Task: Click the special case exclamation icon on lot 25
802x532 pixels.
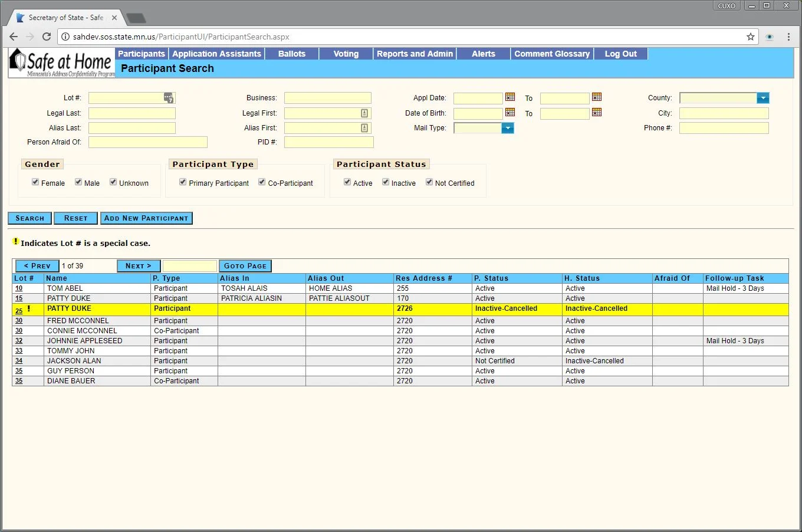Action: click(x=28, y=308)
